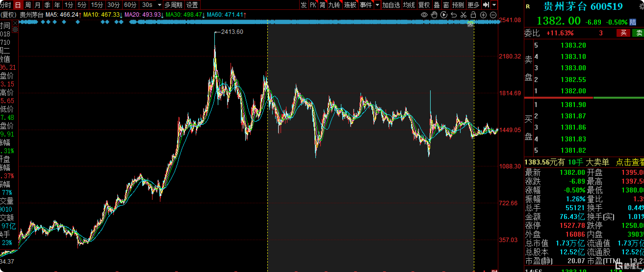
Task: Click the MA5: 466.24 indicator label
Action: pos(63,15)
